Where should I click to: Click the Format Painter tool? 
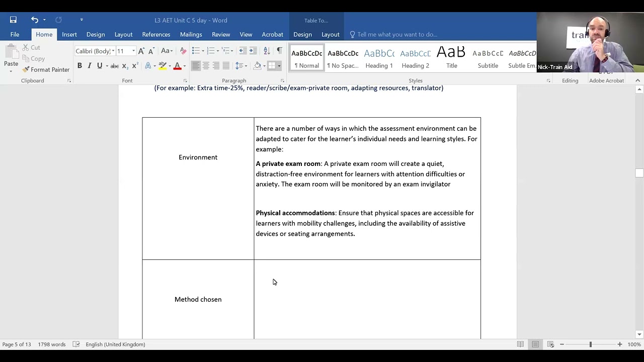point(46,70)
